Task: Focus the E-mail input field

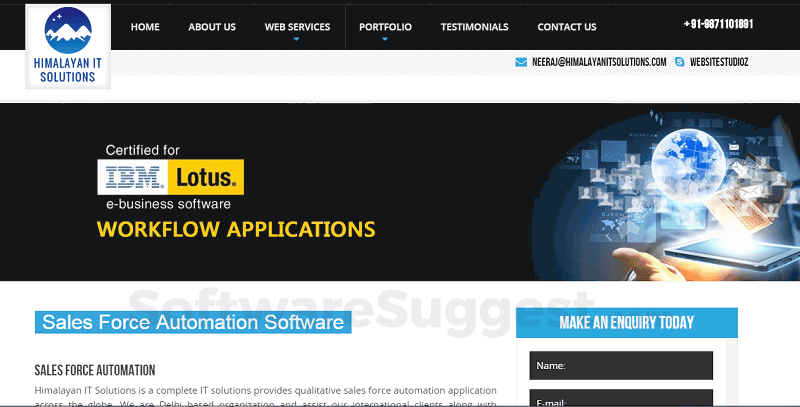Action: pyautogui.click(x=621, y=398)
